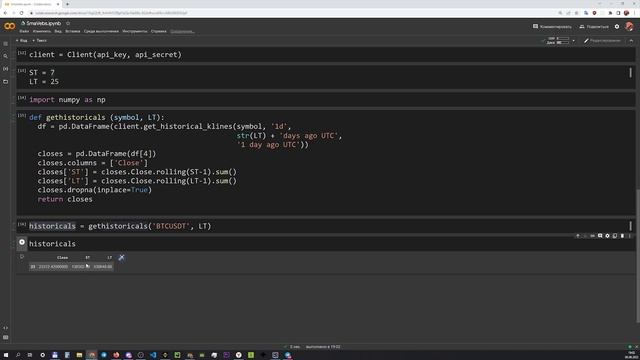Open the user account avatar
The image size is (640, 360).
click(629, 27)
